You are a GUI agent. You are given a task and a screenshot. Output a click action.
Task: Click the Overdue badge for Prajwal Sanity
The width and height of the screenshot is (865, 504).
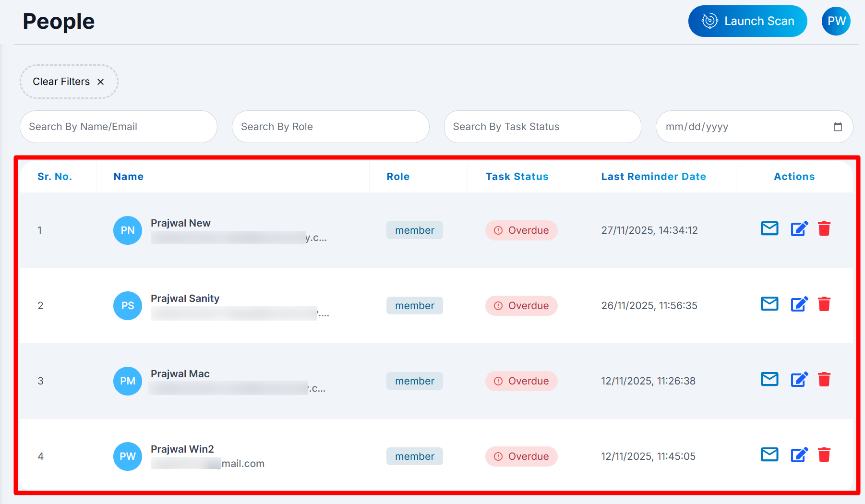[x=521, y=306]
